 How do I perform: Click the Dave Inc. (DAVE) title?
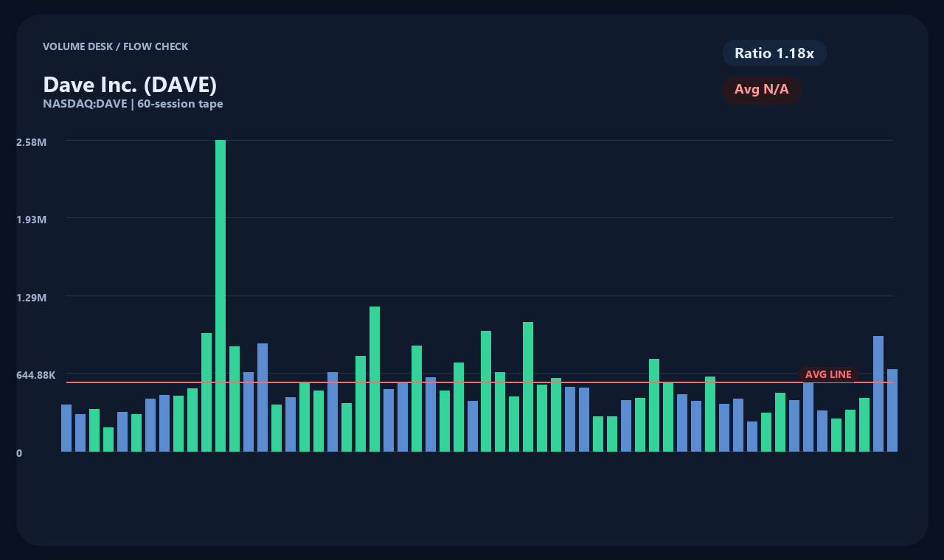coord(130,85)
